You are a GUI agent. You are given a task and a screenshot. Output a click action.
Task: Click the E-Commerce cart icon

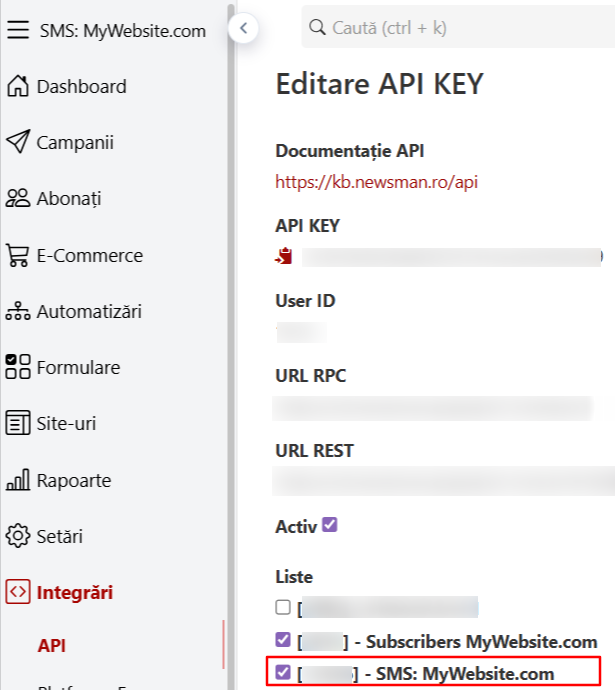coord(18,255)
